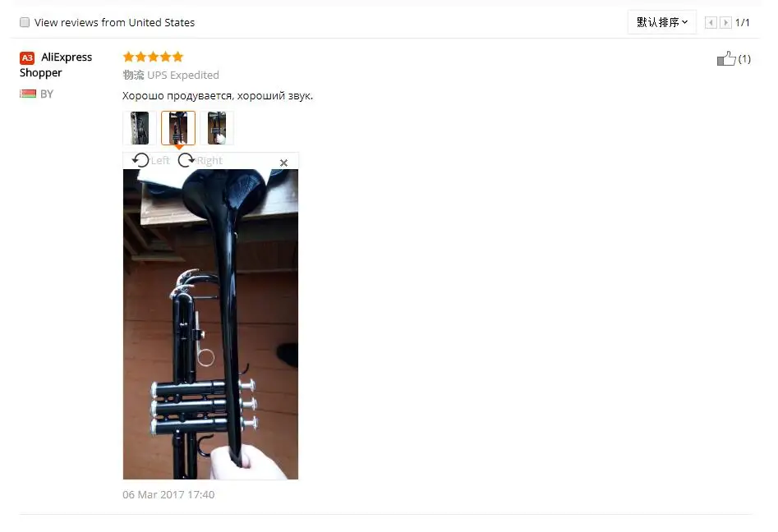Click the five-star rating

click(x=154, y=57)
